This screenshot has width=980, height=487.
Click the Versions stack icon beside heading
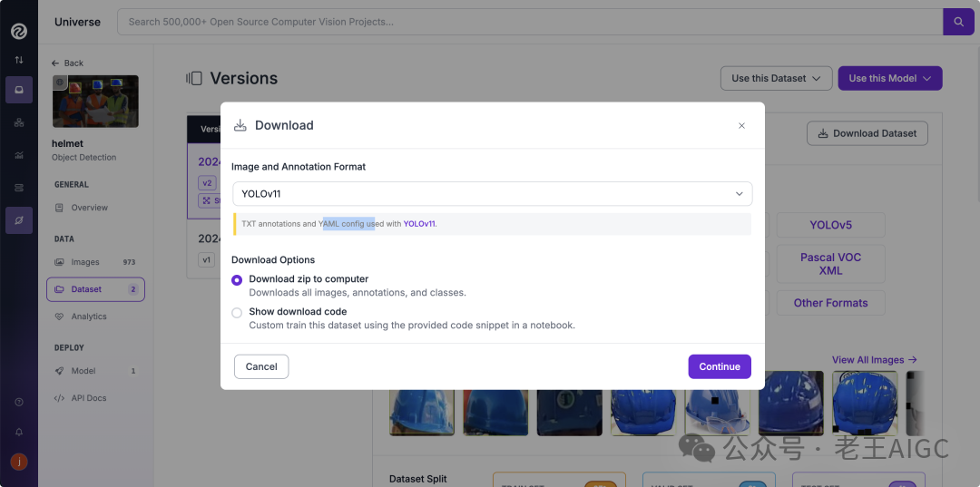pyautogui.click(x=194, y=79)
